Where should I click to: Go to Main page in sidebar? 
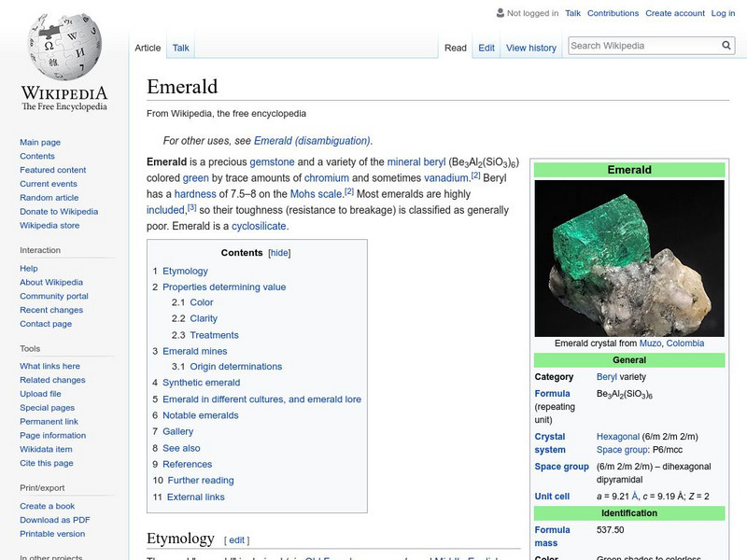(x=40, y=143)
